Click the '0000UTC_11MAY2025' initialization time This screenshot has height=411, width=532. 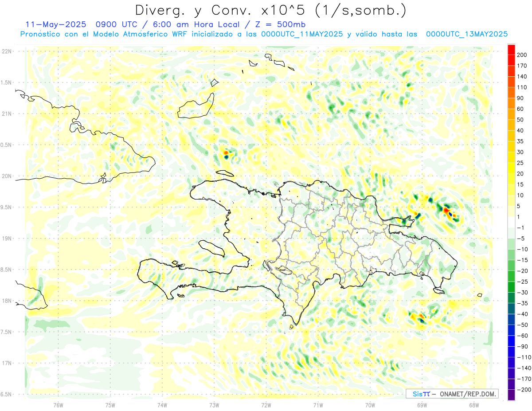302,34
